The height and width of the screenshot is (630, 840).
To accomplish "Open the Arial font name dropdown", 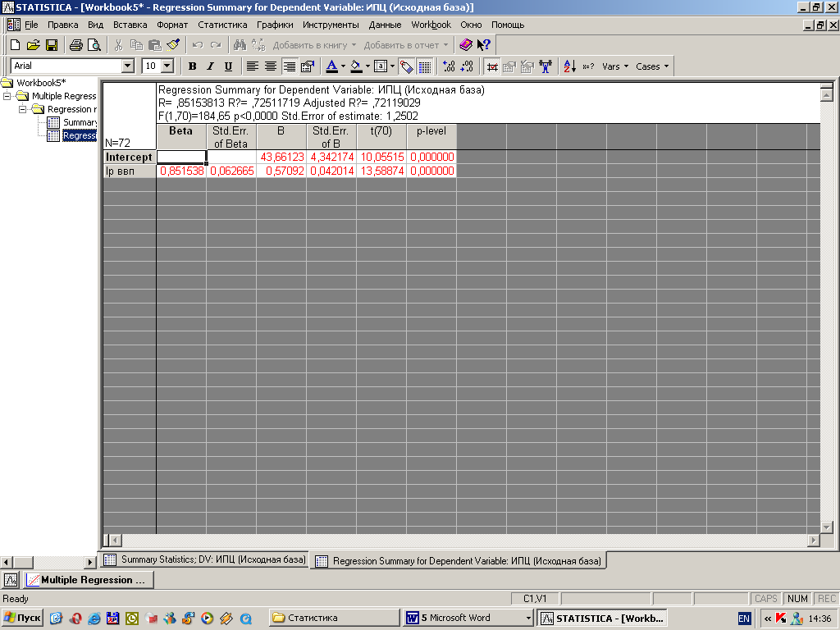I will [x=127, y=66].
